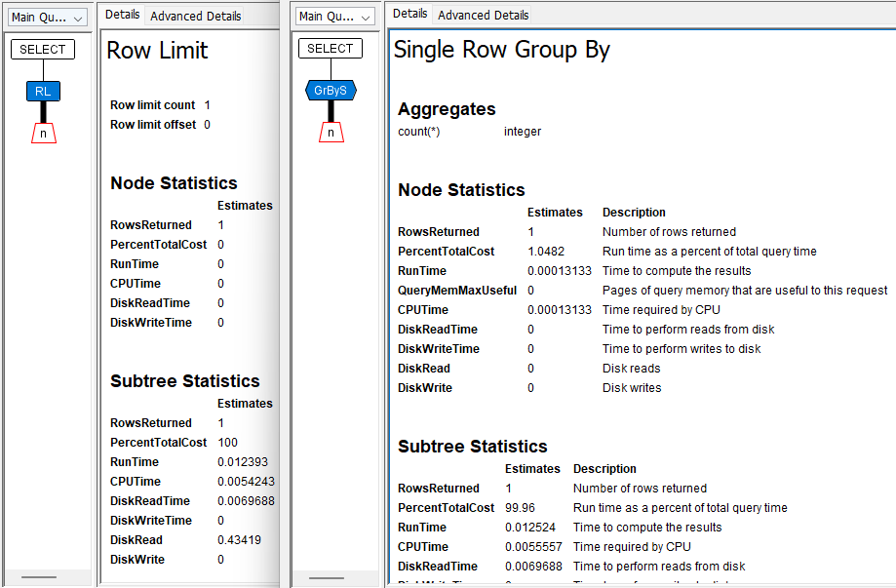Select the Details tab above Row Limit
Viewport: 896px width, 588px height.
(x=122, y=15)
